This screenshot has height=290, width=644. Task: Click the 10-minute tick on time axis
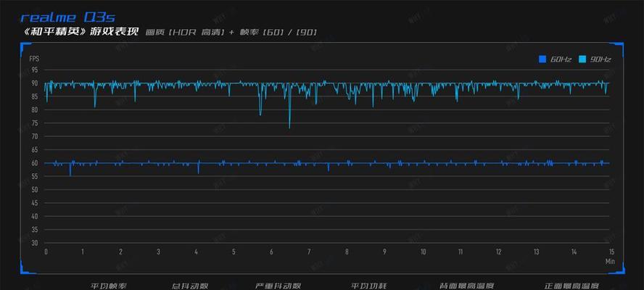[x=423, y=252]
